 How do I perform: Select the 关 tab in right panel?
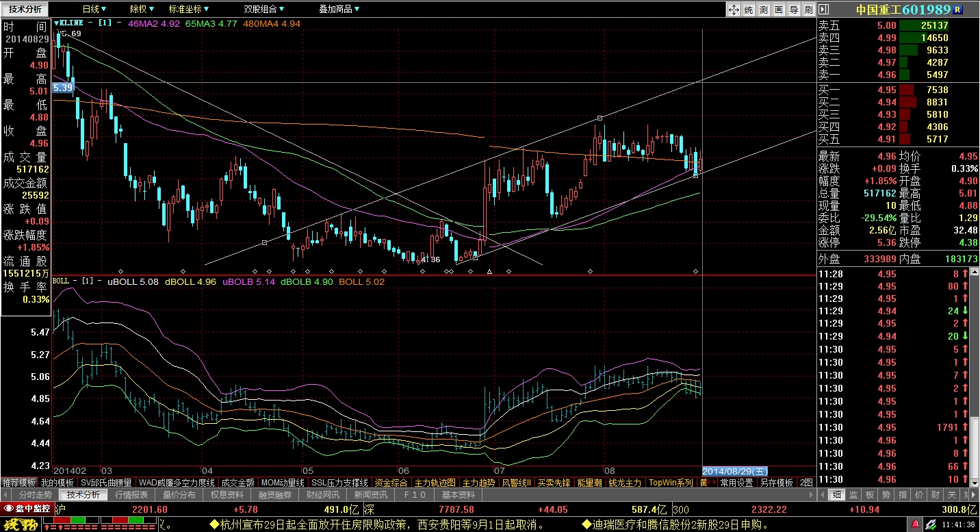952,494
